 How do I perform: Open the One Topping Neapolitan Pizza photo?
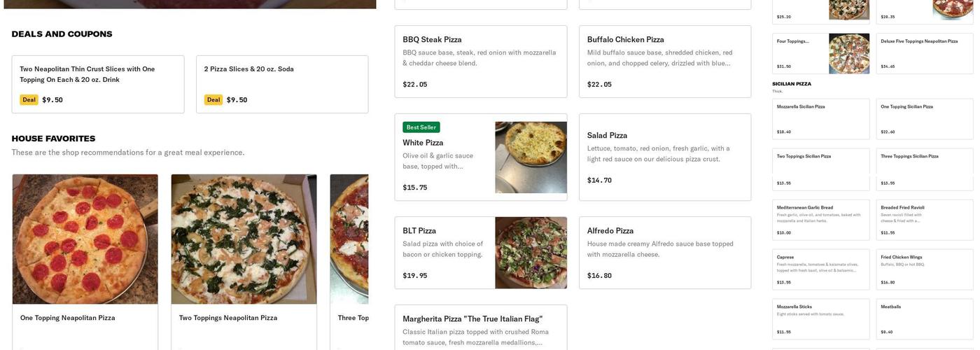85,239
